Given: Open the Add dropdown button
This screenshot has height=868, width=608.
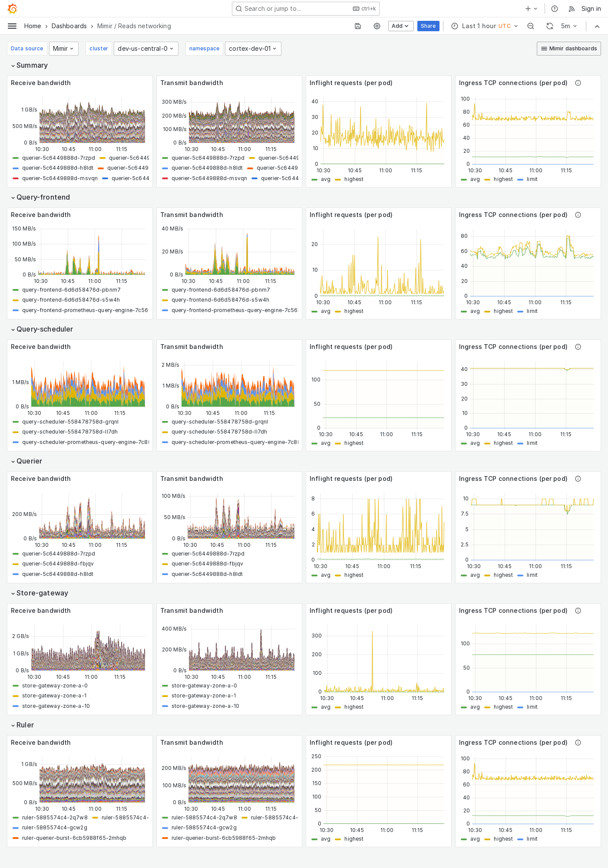Looking at the screenshot, I should [400, 26].
